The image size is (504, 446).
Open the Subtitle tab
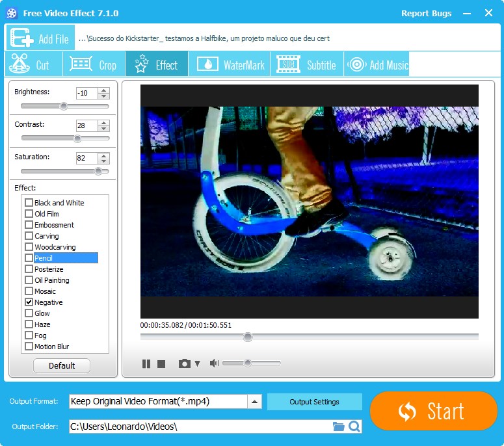pos(307,64)
